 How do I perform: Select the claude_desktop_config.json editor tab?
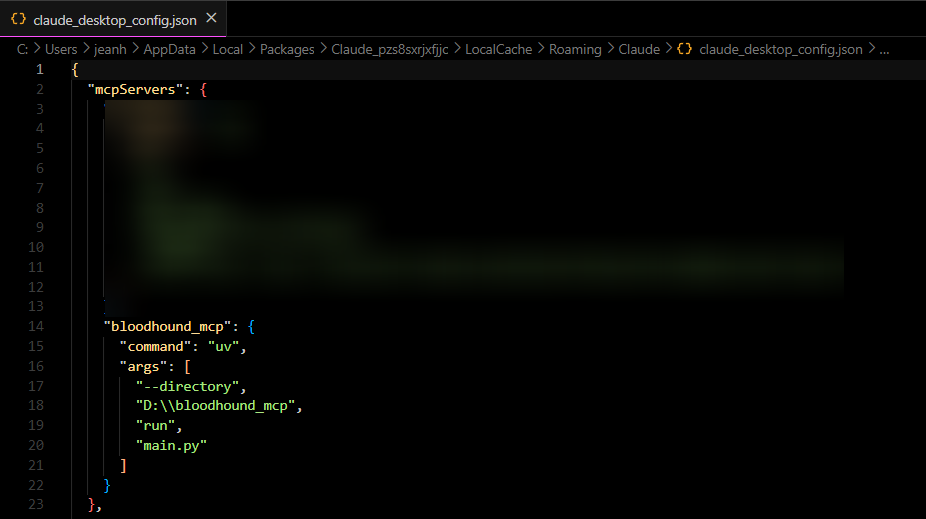coord(113,19)
